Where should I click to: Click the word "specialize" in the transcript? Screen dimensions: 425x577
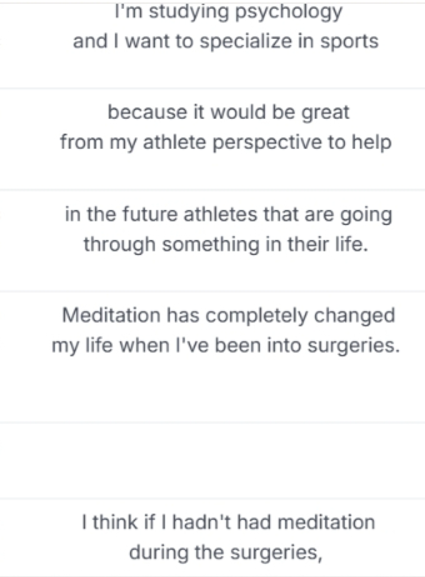[245, 41]
